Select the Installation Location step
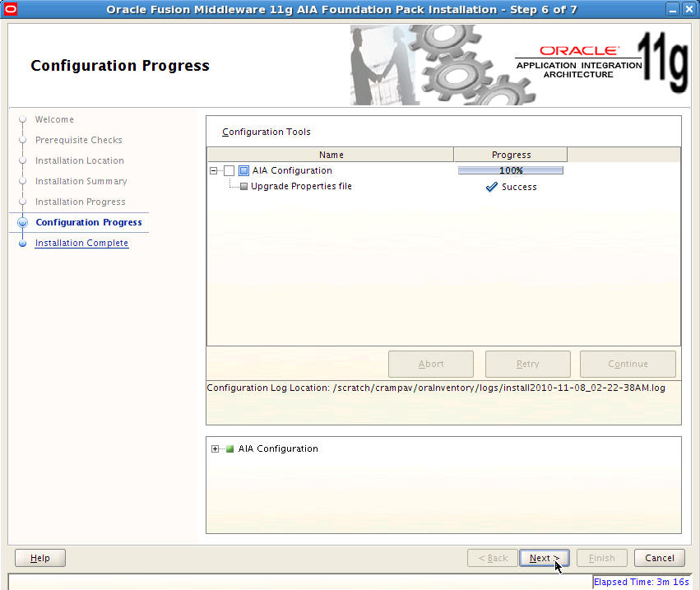This screenshot has width=700, height=590. pos(80,160)
